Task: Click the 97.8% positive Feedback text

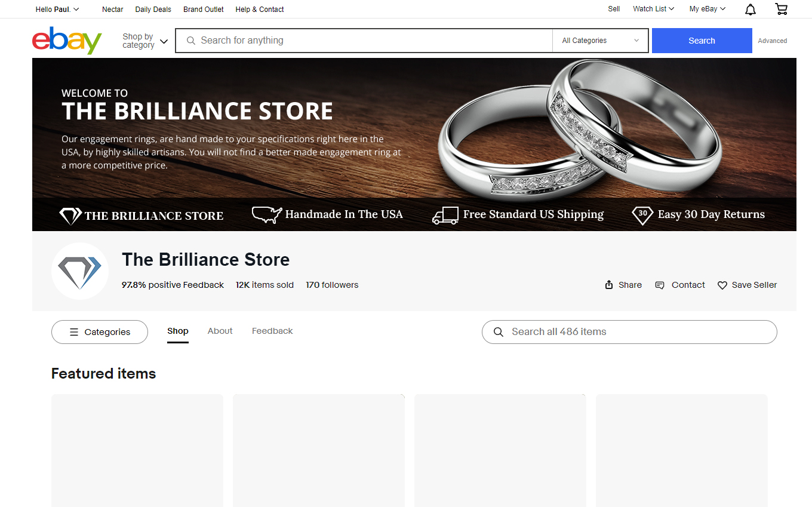Action: point(173,285)
